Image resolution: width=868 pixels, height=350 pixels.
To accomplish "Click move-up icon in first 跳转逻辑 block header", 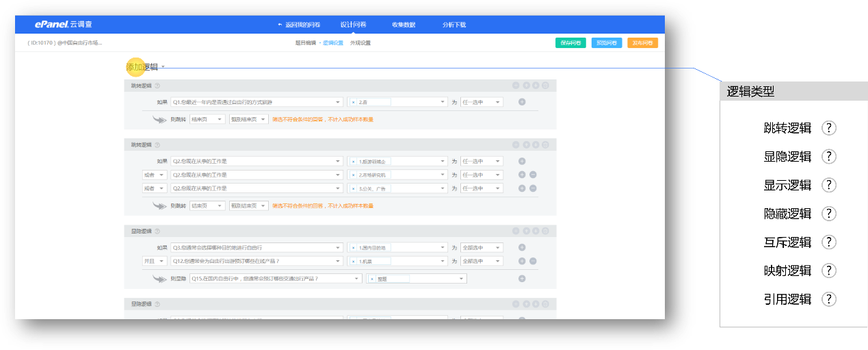I will click(x=526, y=86).
